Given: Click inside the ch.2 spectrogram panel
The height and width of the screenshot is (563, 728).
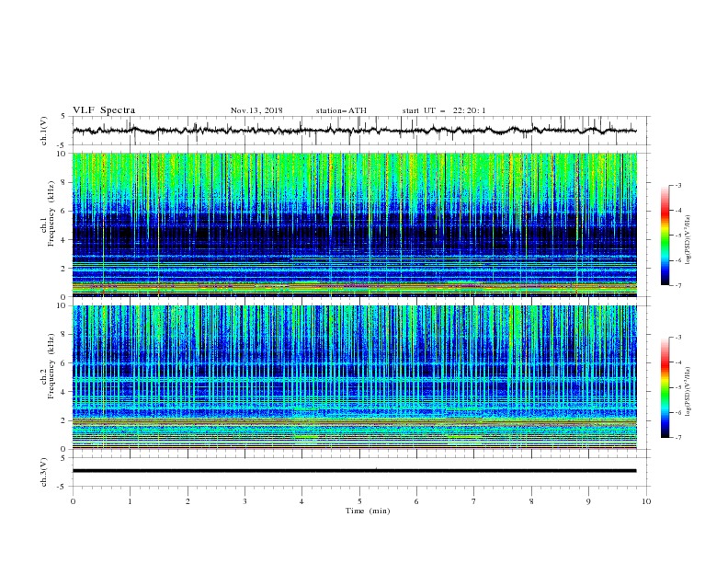Looking at the screenshot, I should pos(354,377).
